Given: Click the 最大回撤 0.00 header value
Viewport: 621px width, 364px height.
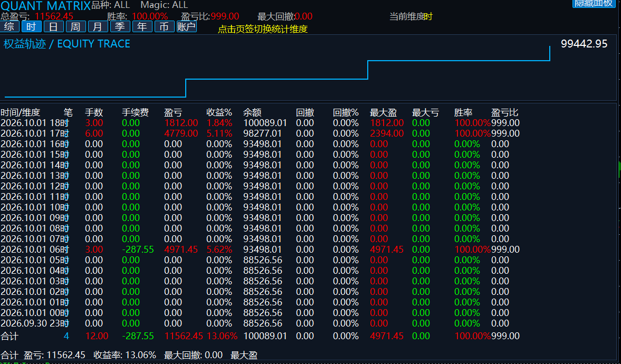Looking at the screenshot, I should 304,16.
